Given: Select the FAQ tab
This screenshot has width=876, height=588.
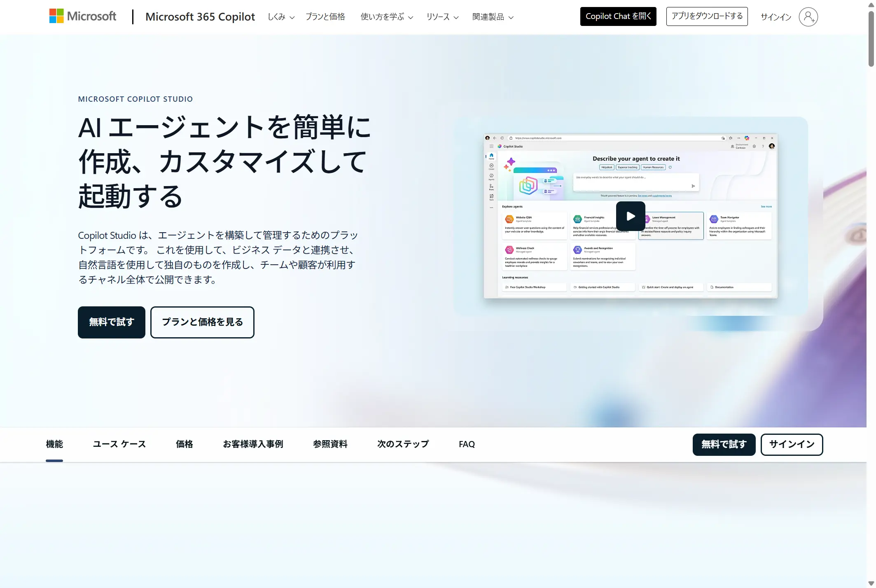Looking at the screenshot, I should pos(467,444).
